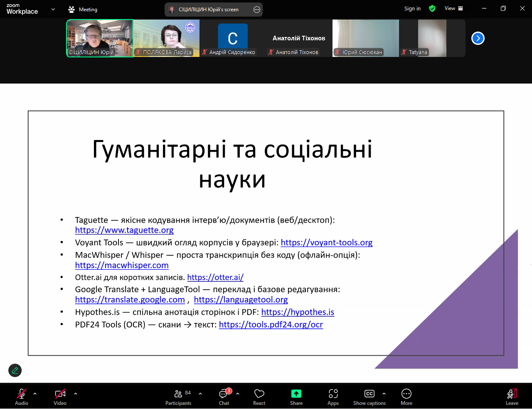Turn on camera with Video button
Viewport: 532px width, 409px height.
tap(60, 397)
